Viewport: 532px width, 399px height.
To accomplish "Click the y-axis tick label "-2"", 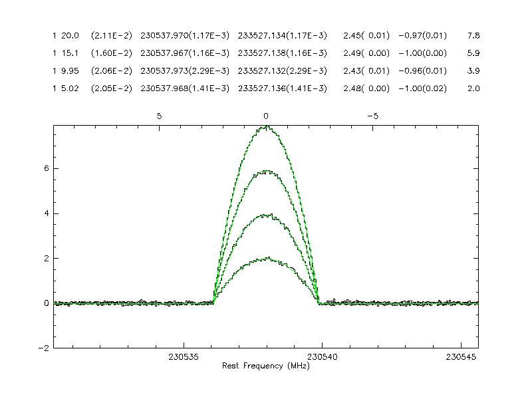I will [45, 348].
